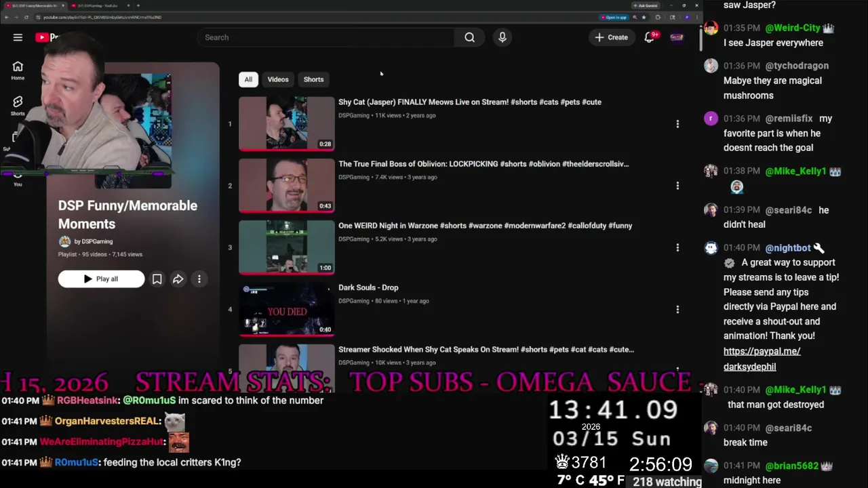
Task: Open options for the Warzone night video
Action: pos(677,247)
